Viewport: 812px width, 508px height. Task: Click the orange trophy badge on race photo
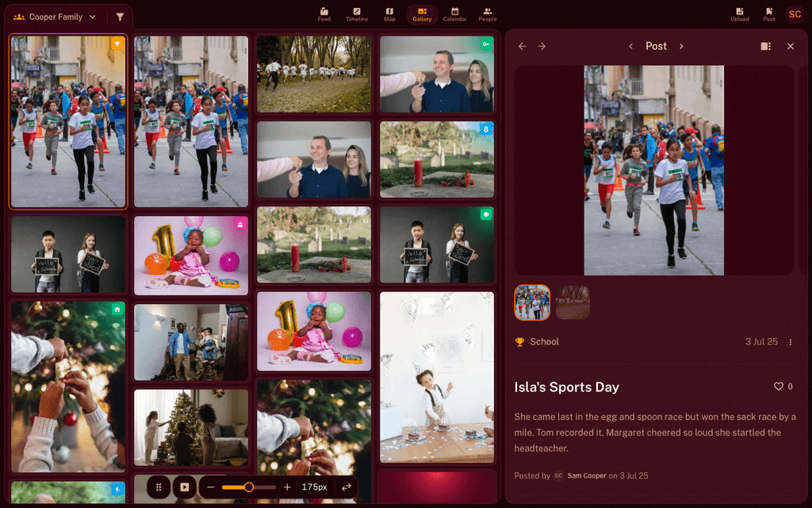pyautogui.click(x=117, y=44)
